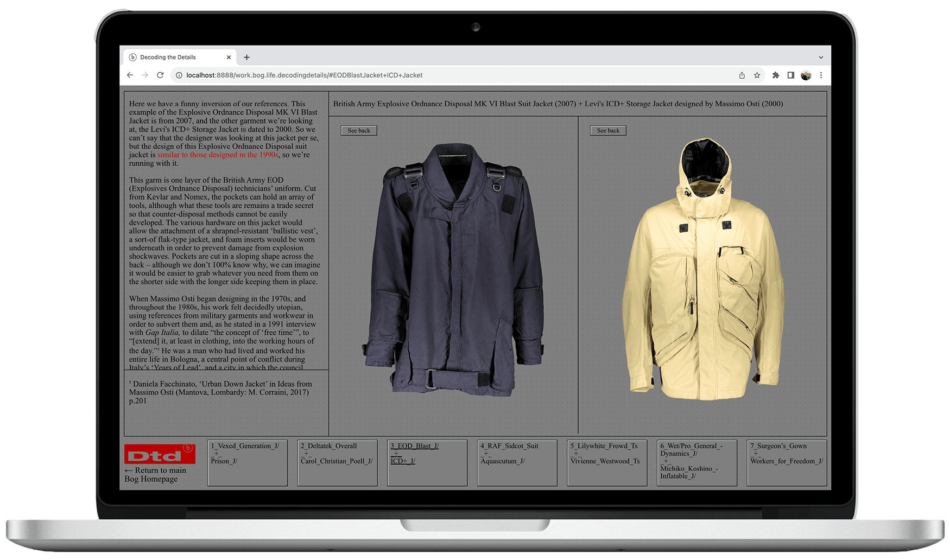Click the browser forward arrow

pyautogui.click(x=145, y=75)
